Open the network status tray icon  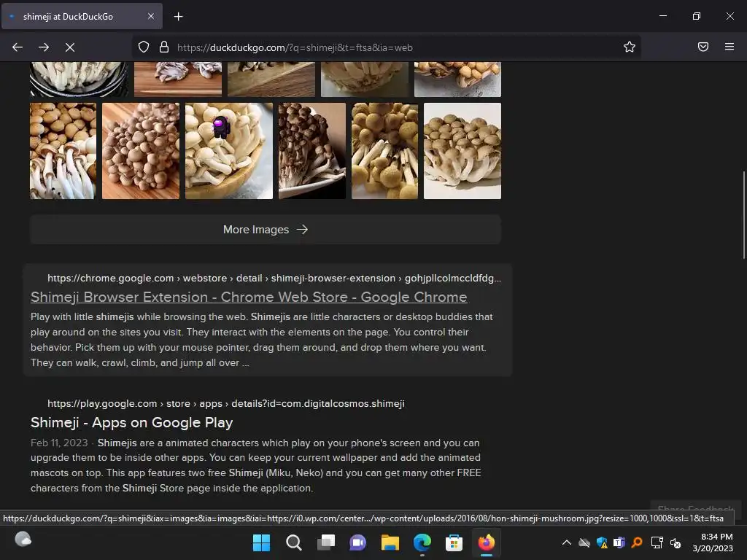pyautogui.click(x=657, y=542)
